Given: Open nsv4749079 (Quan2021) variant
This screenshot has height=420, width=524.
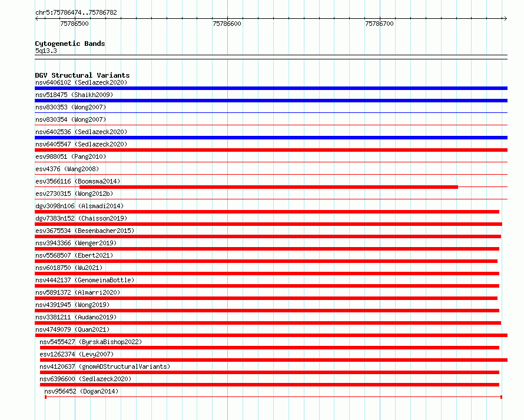Looking at the screenshot, I should (72, 329).
